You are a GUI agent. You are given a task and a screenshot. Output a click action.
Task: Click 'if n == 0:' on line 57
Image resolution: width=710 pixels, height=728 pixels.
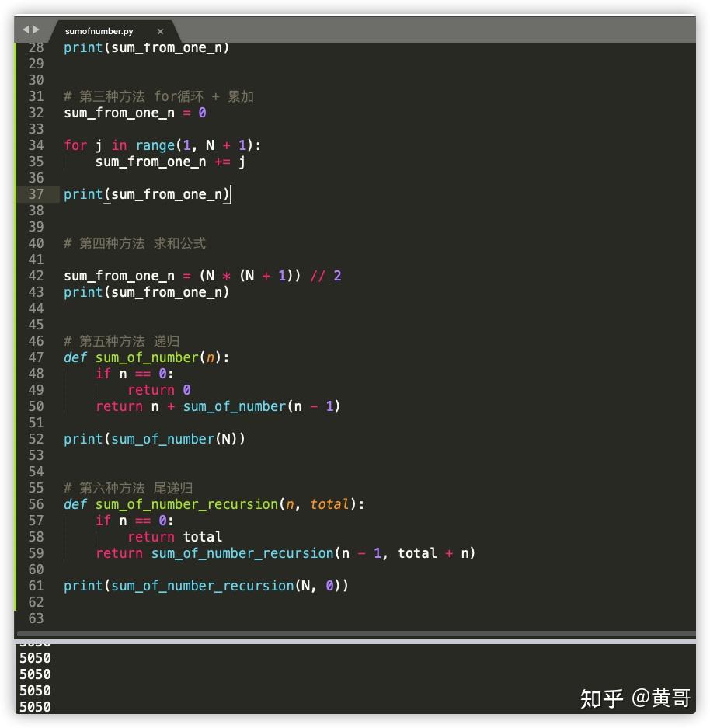(134, 521)
